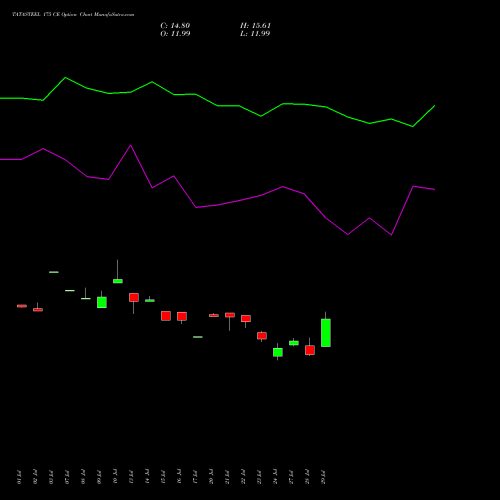500x500 pixels.
Task: Select the 29 Jul date label
Action: click(x=323, y=477)
